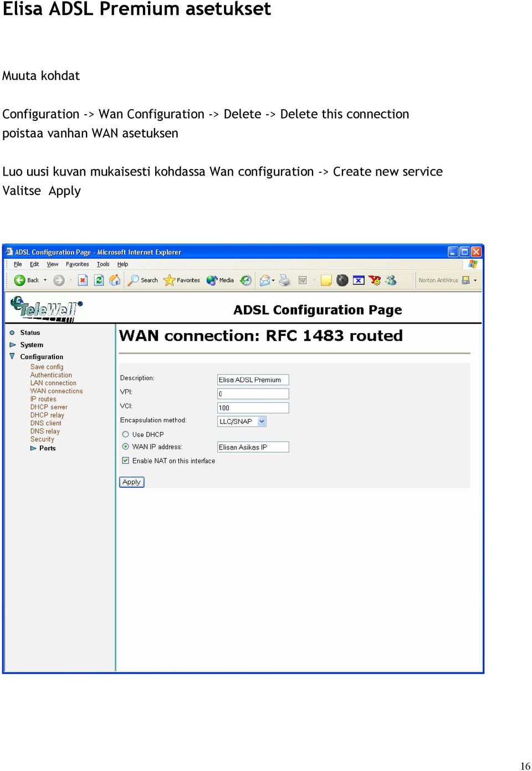This screenshot has width=532, height=771.
Task: Click the Ports tree label
Action: pyautogui.click(x=48, y=448)
